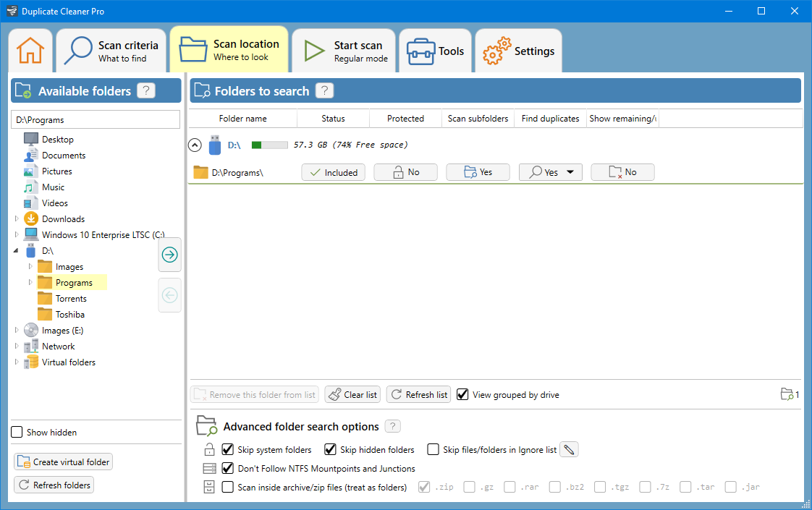
Task: Uncheck View grouped by drive
Action: (462, 394)
